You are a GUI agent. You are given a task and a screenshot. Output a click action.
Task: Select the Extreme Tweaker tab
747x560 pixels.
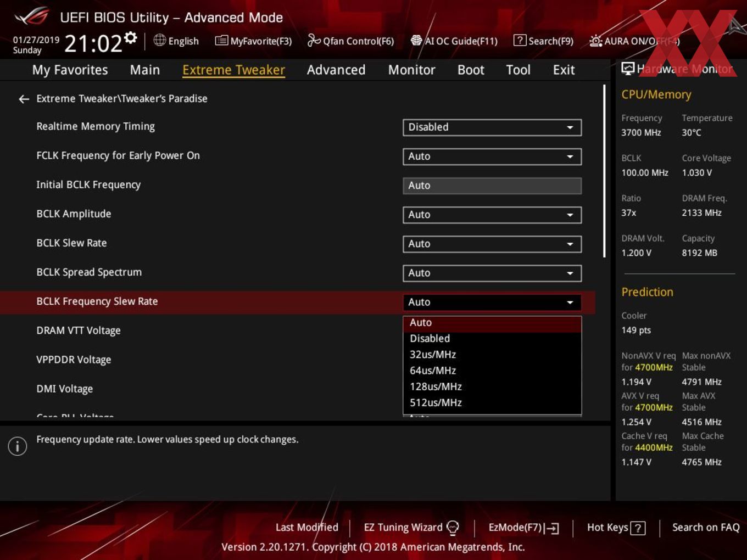pos(233,70)
